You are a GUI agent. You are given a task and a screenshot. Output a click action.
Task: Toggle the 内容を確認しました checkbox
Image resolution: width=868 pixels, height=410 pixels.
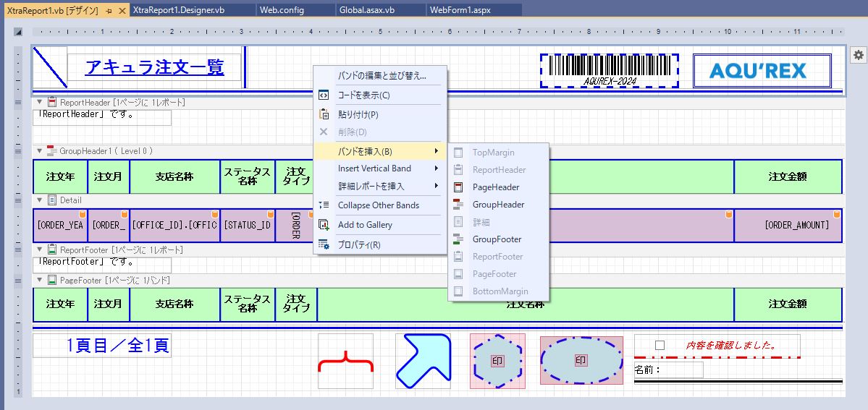click(x=660, y=346)
